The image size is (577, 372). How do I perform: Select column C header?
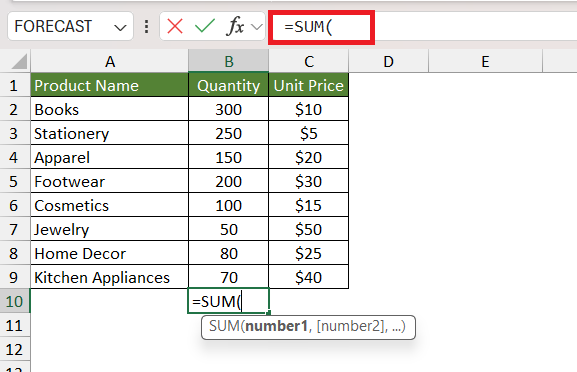tap(309, 61)
